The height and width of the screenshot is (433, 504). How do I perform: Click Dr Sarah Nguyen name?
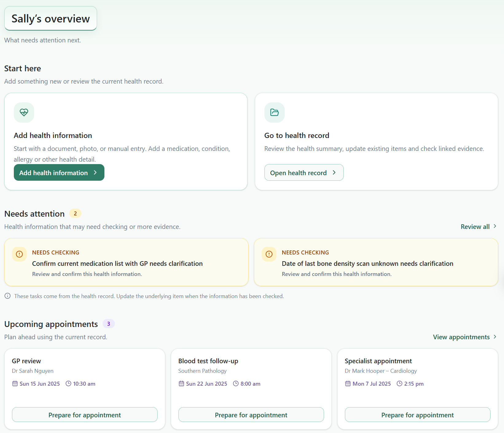coord(33,371)
